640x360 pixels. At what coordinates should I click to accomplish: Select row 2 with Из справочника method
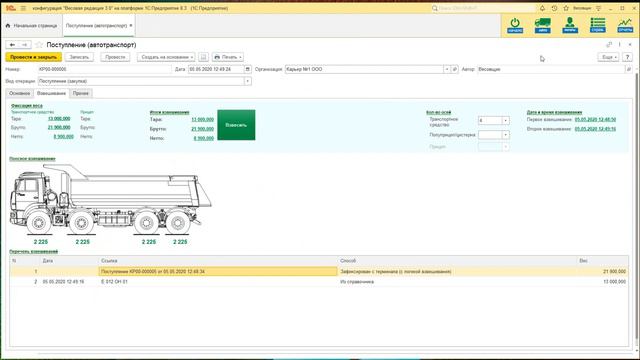pos(319,282)
